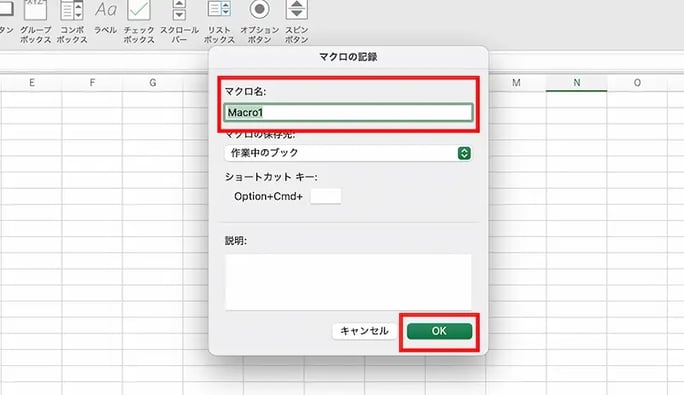Insert a Check Box form control
Image resolution: width=684 pixels, height=395 pixels.
point(139,22)
